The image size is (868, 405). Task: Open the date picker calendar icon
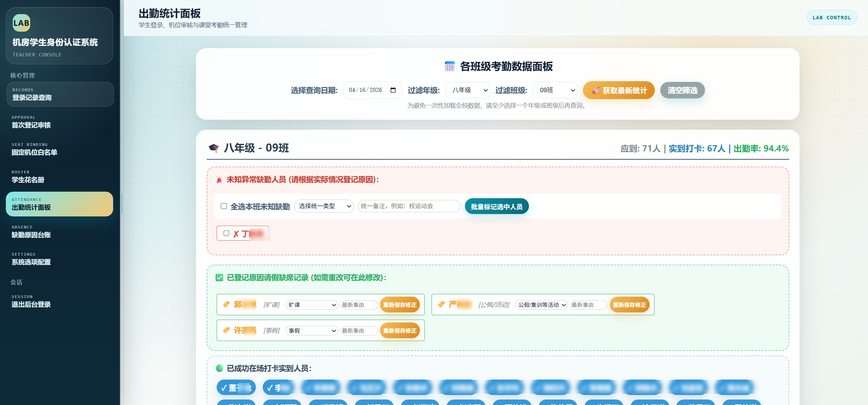tap(393, 90)
